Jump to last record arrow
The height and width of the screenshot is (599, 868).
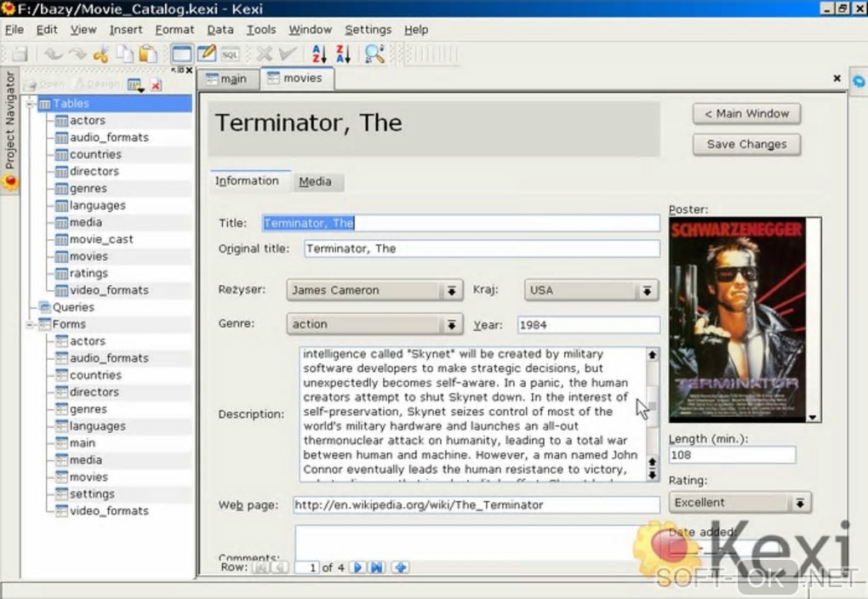[377, 568]
